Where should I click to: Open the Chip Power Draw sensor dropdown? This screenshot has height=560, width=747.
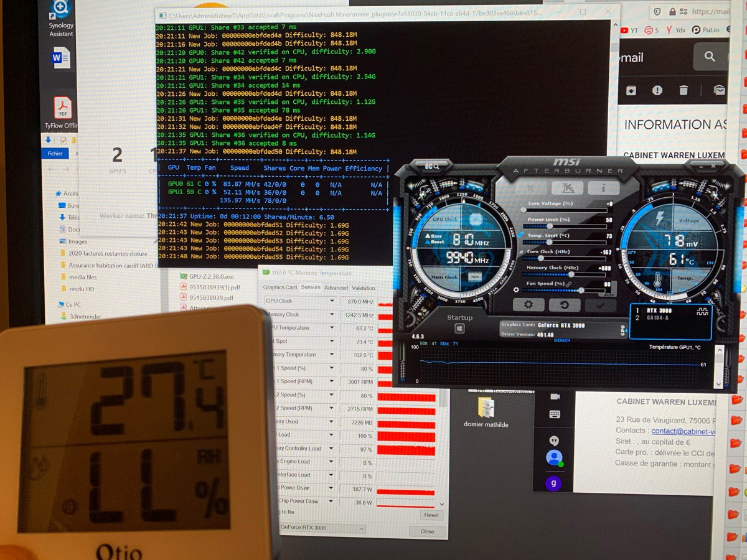click(332, 502)
